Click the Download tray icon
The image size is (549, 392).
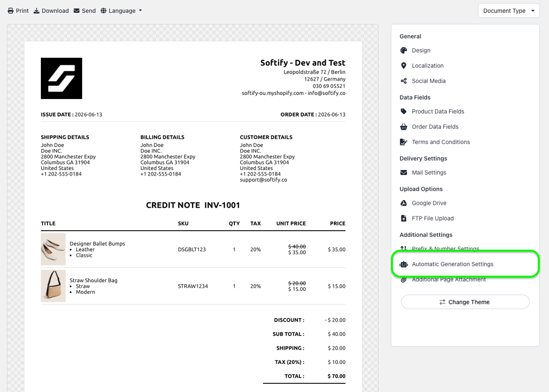point(36,11)
